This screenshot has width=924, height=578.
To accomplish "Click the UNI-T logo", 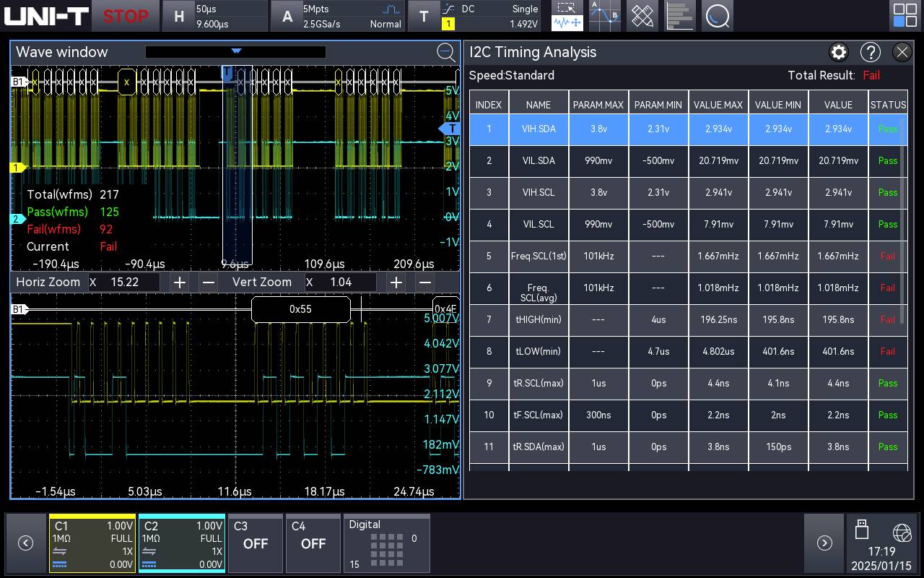I will pyautogui.click(x=45, y=16).
